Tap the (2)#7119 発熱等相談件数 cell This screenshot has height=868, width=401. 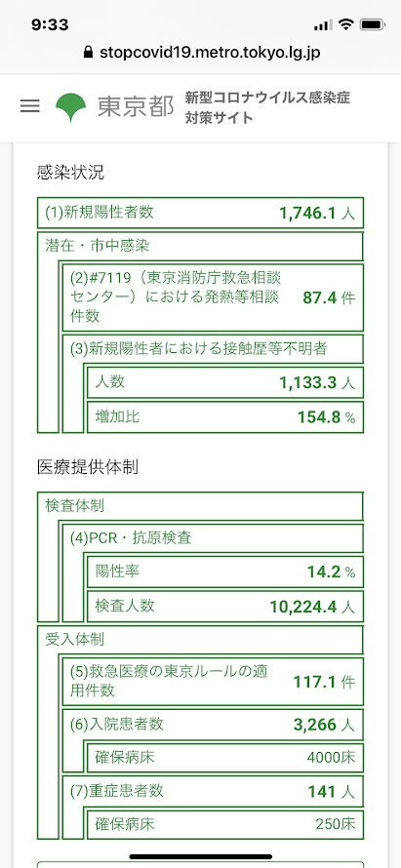click(x=213, y=297)
